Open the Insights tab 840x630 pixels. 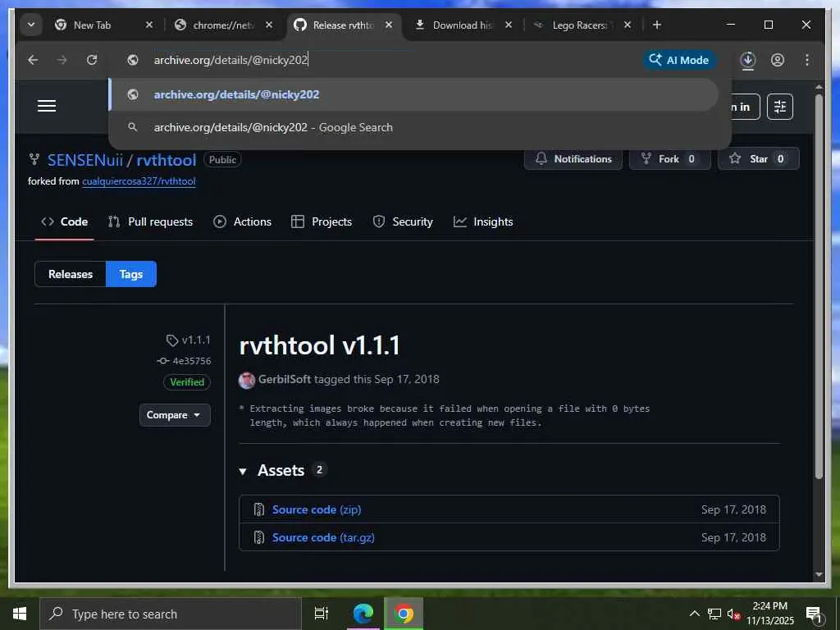[483, 221]
